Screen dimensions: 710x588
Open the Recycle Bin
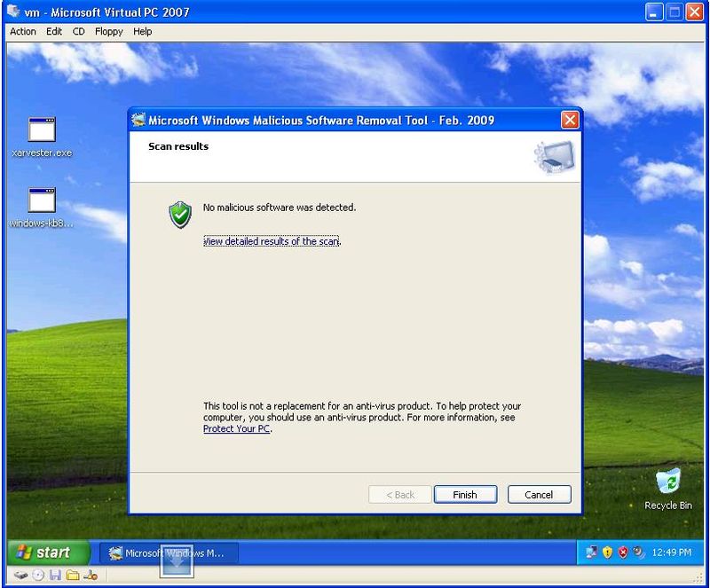click(x=667, y=482)
